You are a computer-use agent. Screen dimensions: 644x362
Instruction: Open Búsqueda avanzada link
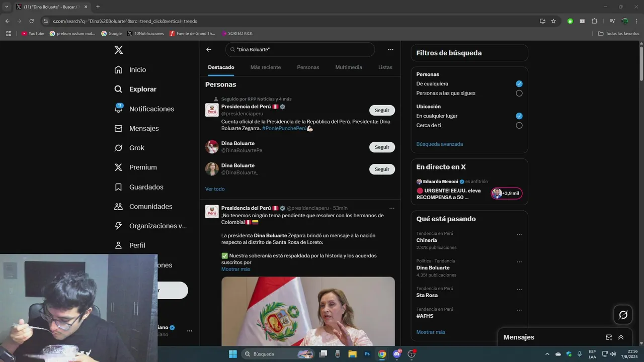[x=439, y=144]
